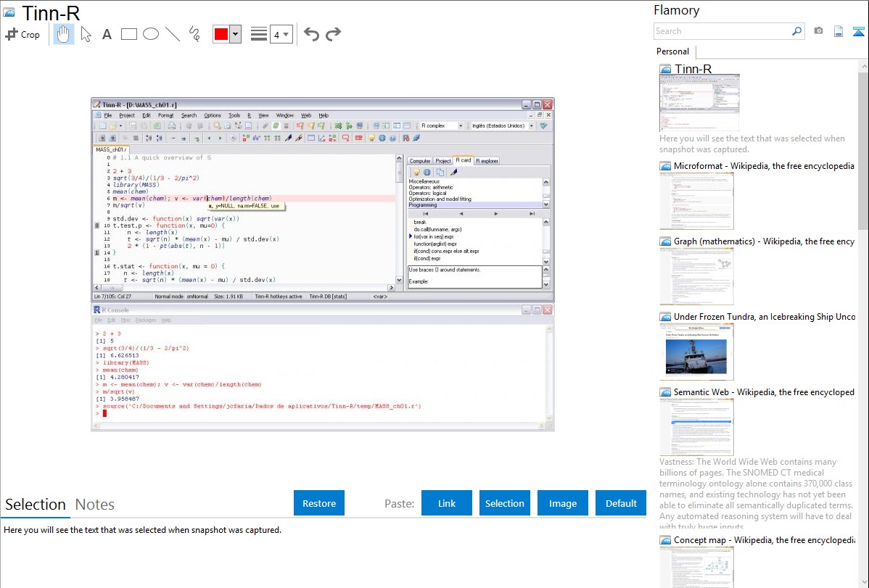Choose the ellipse shape tool

click(150, 34)
